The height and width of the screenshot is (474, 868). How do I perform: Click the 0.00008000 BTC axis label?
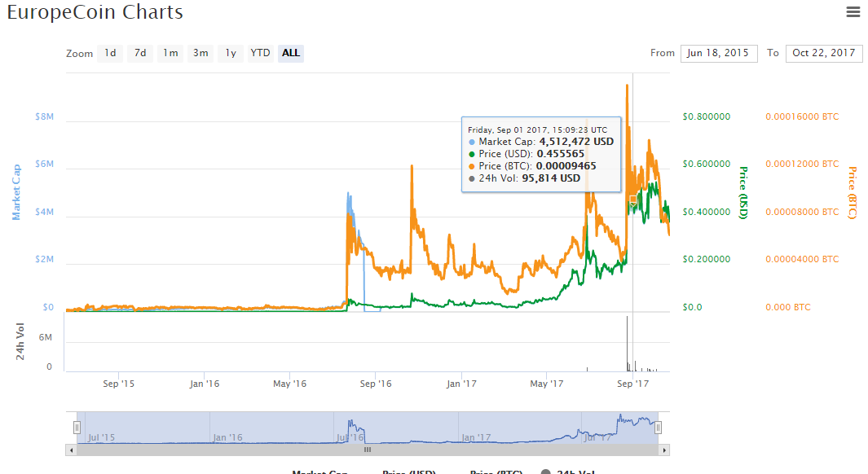(802, 212)
